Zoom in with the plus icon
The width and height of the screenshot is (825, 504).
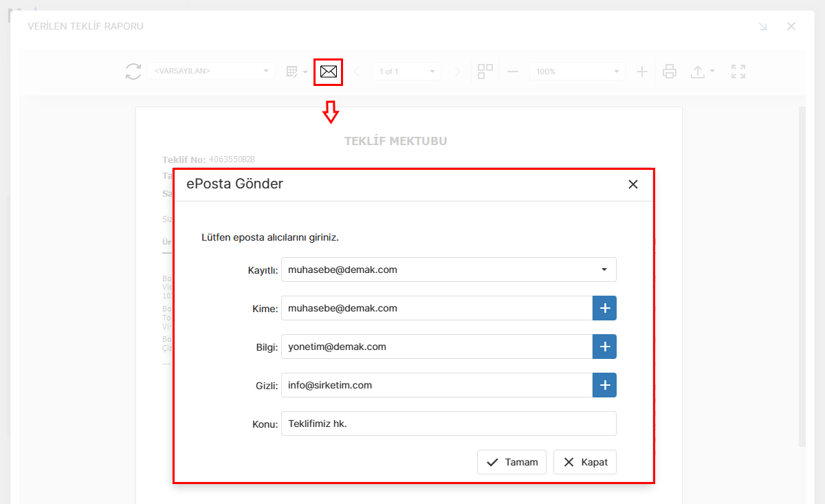[641, 72]
